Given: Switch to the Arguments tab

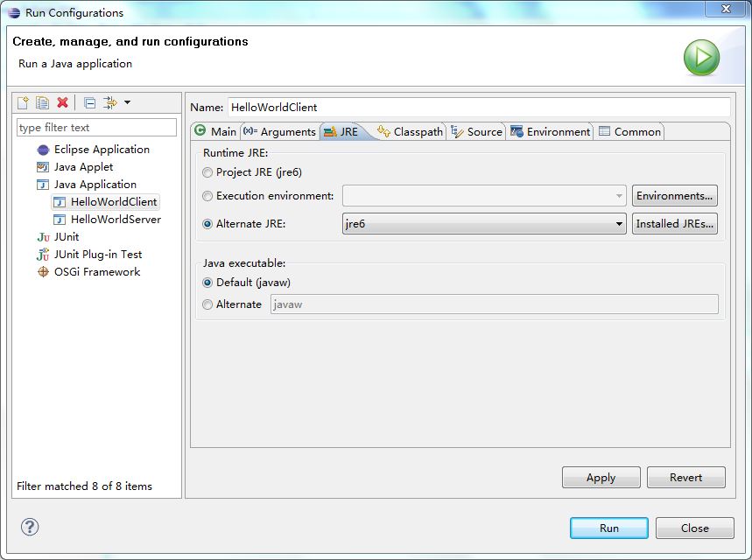Looking at the screenshot, I should pos(279,132).
